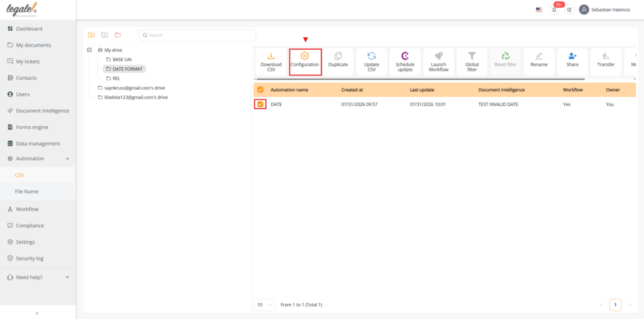Sort by Automation name column header

[289, 90]
